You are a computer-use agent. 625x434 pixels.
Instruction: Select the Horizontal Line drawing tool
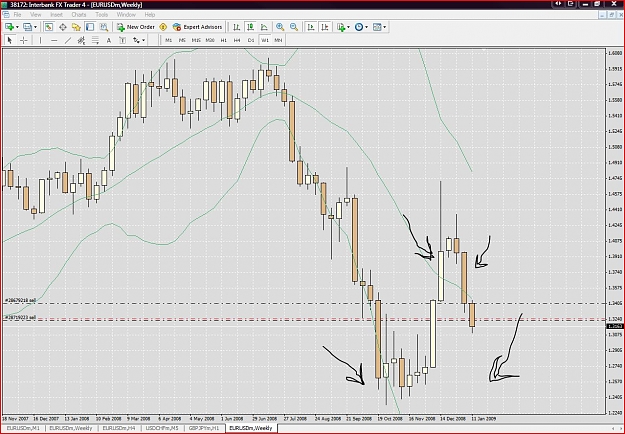[x=54, y=40]
